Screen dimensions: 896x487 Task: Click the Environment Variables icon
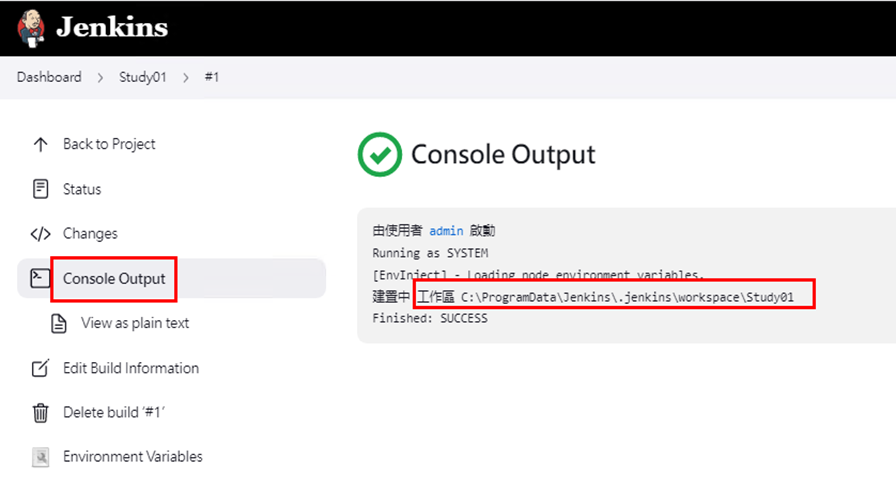[41, 457]
